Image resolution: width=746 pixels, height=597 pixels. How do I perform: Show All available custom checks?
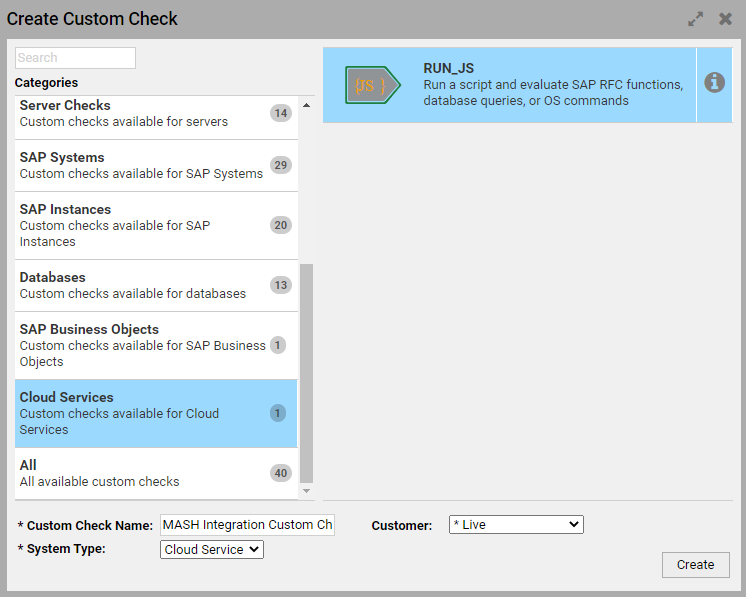click(x=140, y=473)
